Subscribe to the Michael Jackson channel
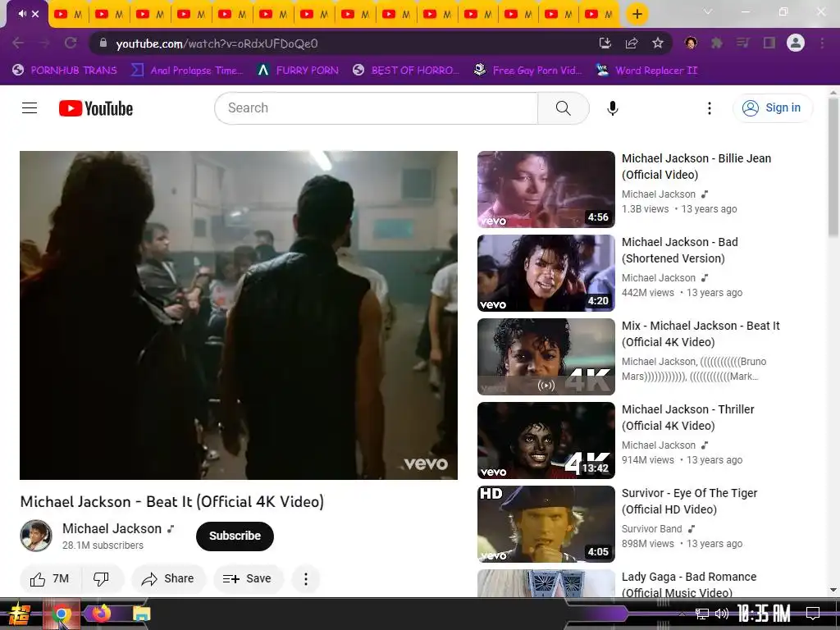Screen dimensions: 840x630 point(235,536)
